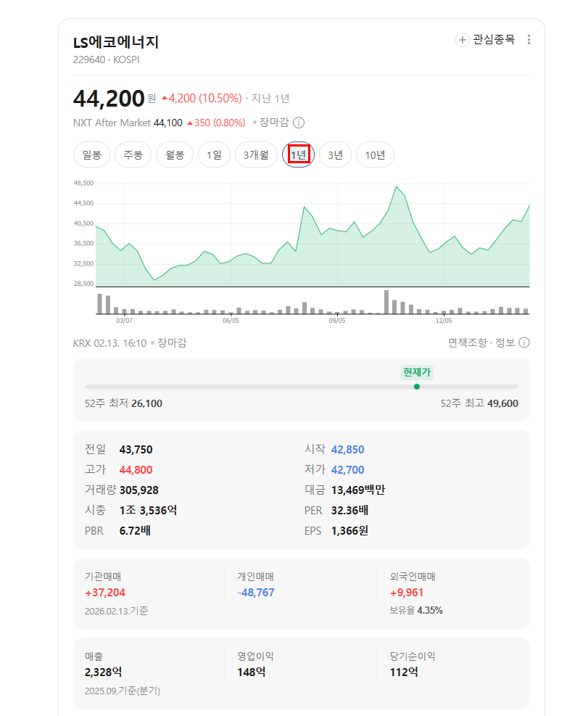This screenshot has height=716, width=588.
Task: Click the 2025.09.기준(분기) note
Action: (x=123, y=691)
